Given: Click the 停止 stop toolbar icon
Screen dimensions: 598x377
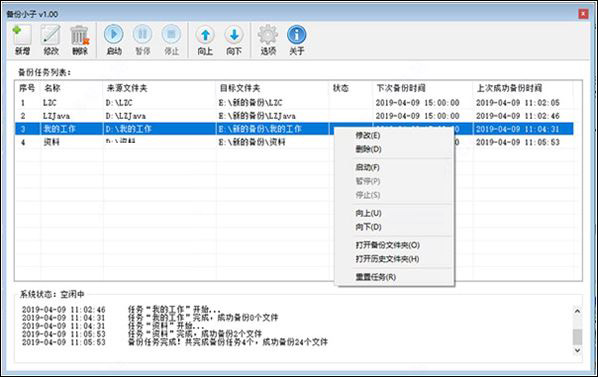Looking at the screenshot, I should click(171, 40).
